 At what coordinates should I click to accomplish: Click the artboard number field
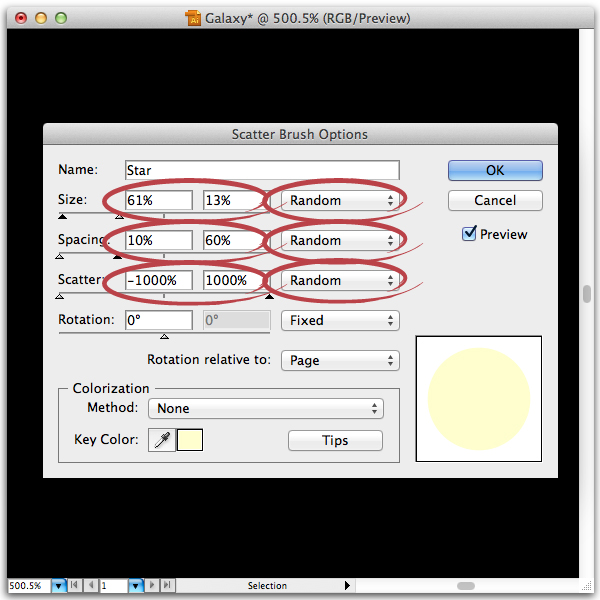tap(114, 585)
